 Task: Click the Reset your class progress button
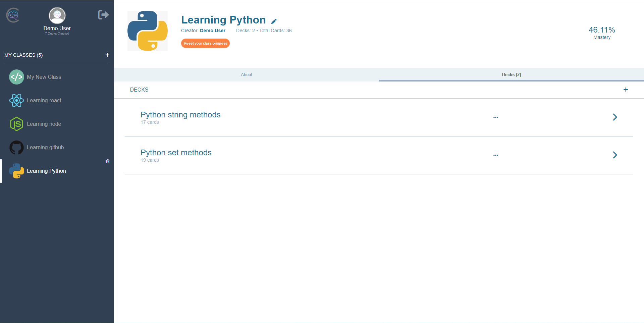point(205,43)
